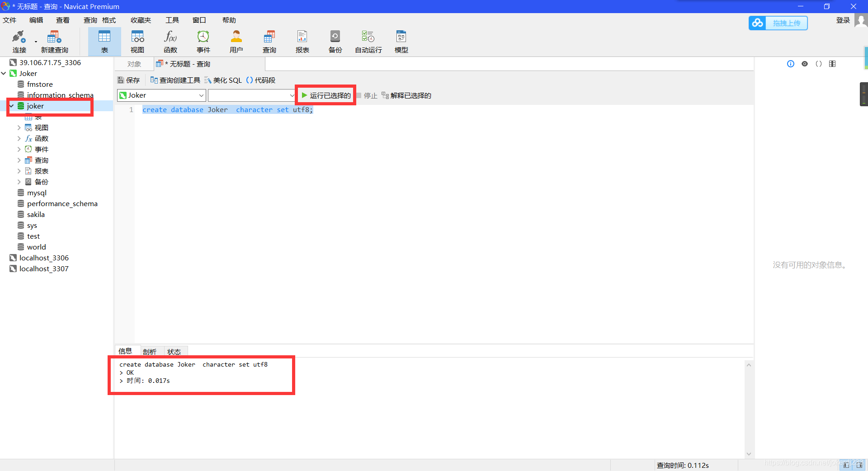Select the localhost_3306 connection
This screenshot has height=471, width=868.
click(x=44, y=258)
